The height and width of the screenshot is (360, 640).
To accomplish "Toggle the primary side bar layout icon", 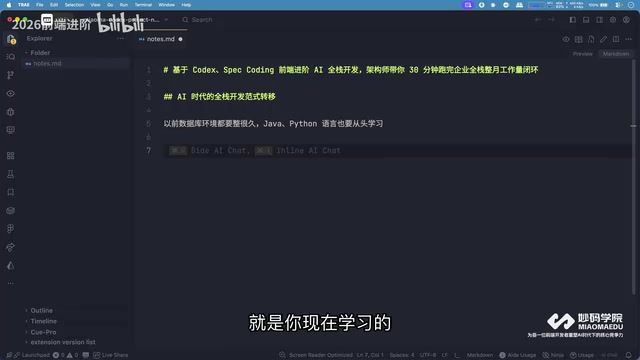I will click(573, 20).
